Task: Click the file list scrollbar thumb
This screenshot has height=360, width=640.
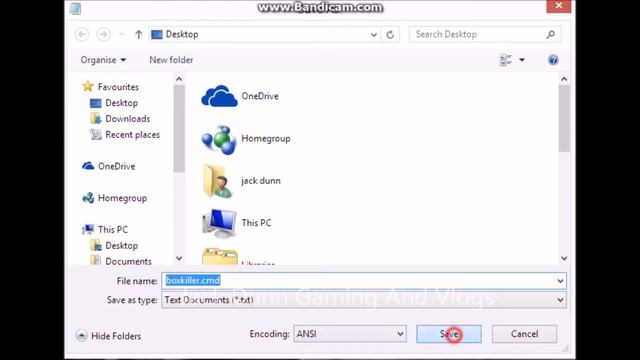Action: tap(564, 118)
